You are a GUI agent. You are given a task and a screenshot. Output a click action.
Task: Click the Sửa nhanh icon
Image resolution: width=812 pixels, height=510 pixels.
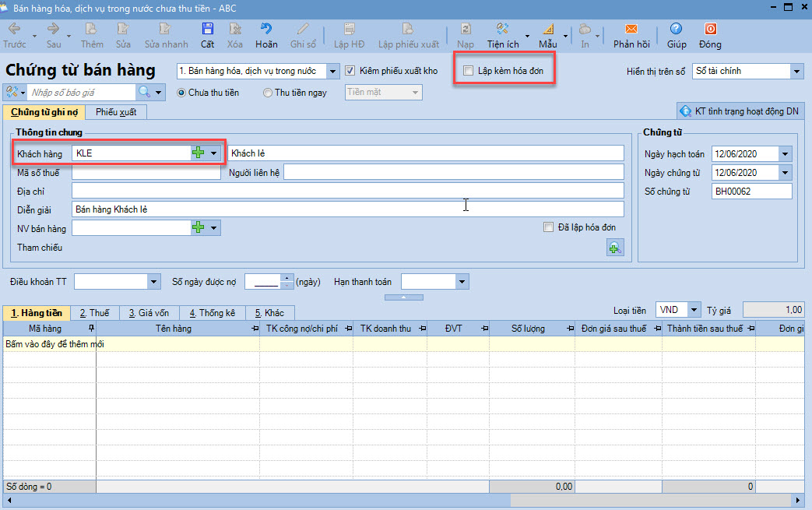pyautogui.click(x=165, y=29)
